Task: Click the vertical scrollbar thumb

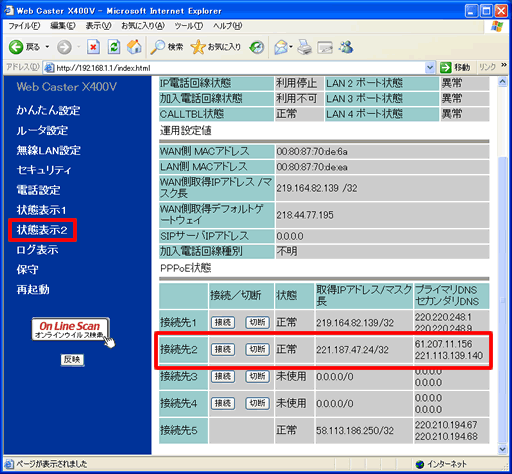Action: pos(503,300)
